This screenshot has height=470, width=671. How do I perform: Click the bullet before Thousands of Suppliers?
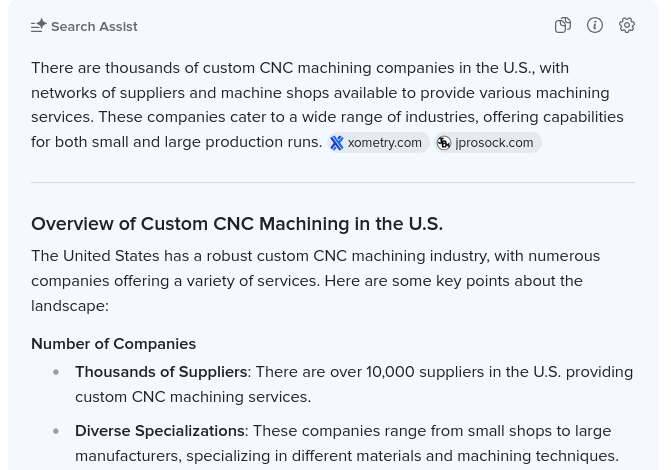coord(56,372)
